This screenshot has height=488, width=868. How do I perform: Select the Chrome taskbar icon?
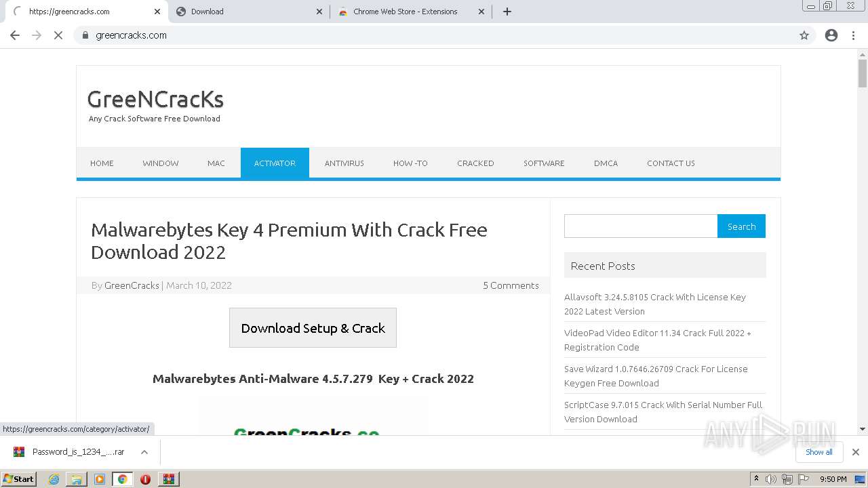(x=123, y=479)
